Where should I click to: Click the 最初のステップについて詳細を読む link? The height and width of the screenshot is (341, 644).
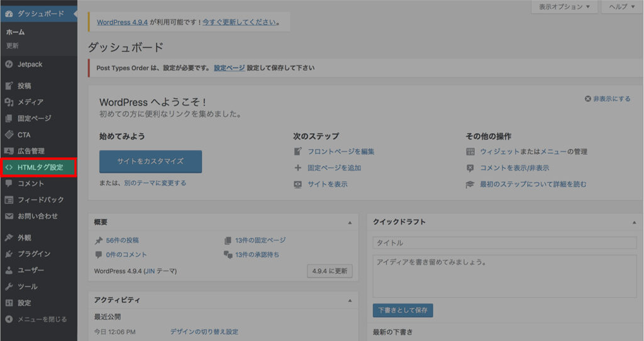point(533,184)
